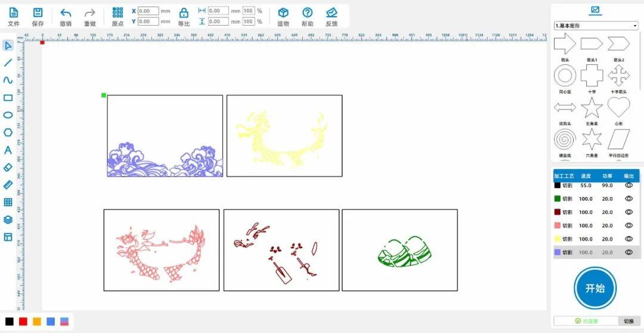Hide output for the black layer
Screen dimensions: 644x333
pyautogui.click(x=628, y=185)
